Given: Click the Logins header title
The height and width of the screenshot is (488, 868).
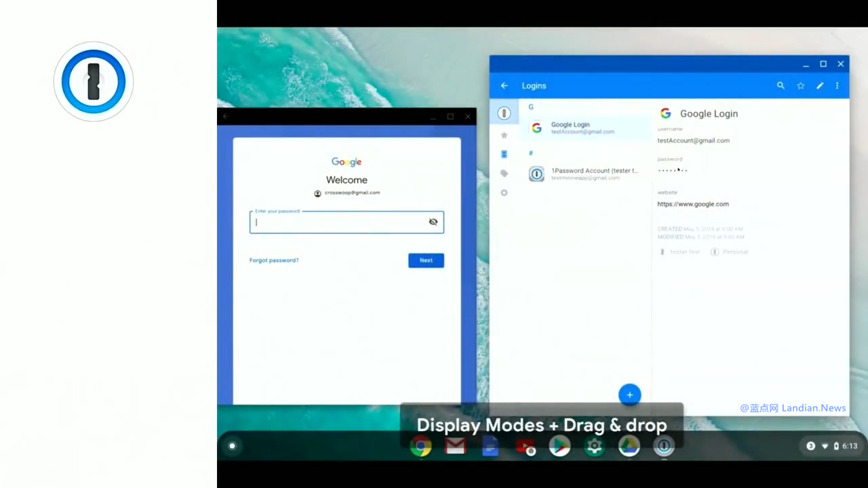Looking at the screenshot, I should (x=534, y=85).
